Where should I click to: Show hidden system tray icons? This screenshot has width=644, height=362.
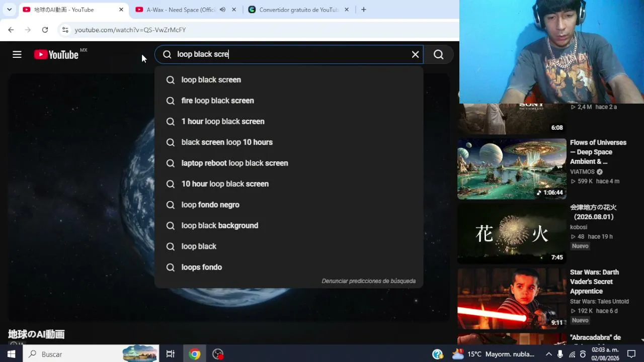pos(549,354)
